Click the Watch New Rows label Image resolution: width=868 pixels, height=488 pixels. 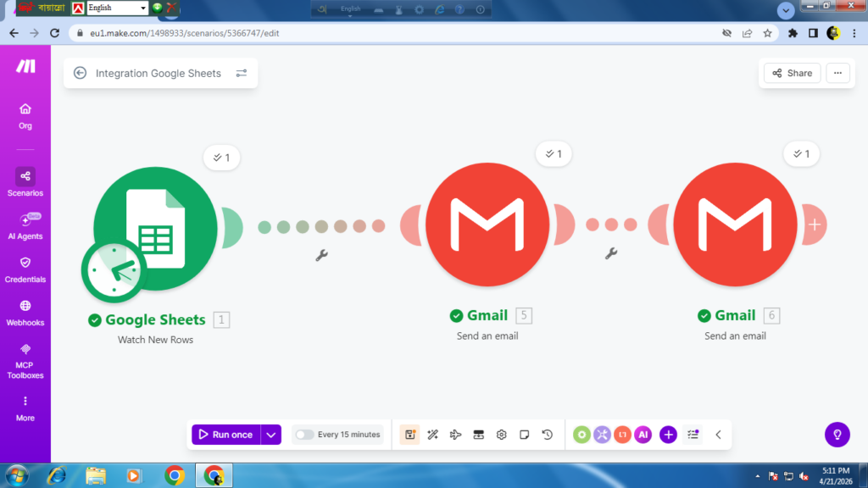pos(156,340)
